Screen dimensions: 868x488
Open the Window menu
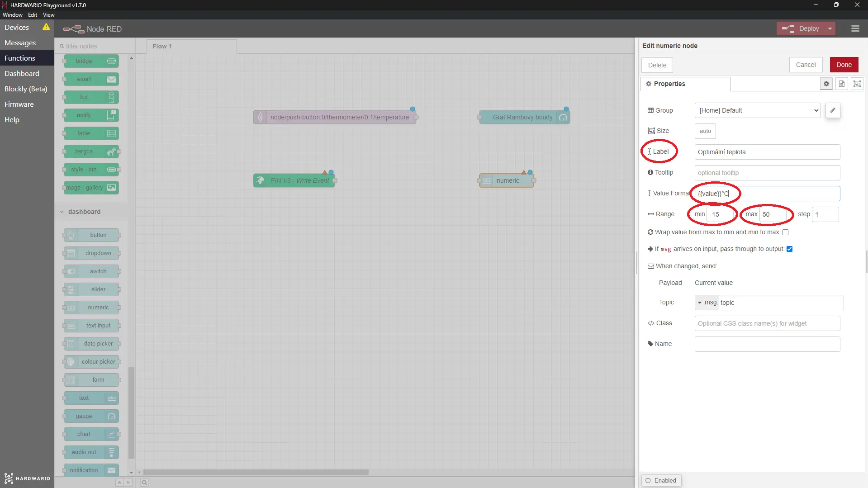(12, 15)
